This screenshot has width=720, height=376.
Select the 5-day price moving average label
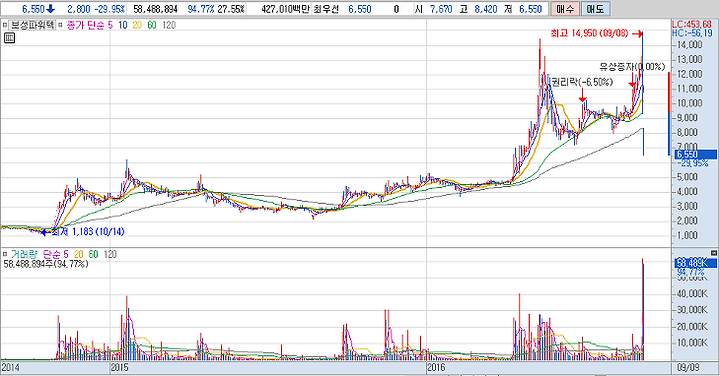(110, 25)
